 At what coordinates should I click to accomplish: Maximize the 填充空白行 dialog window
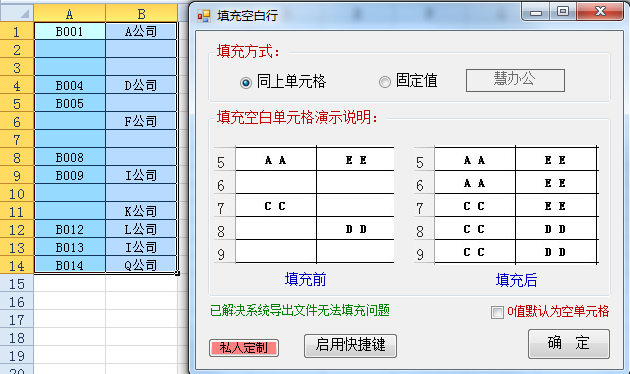click(563, 11)
